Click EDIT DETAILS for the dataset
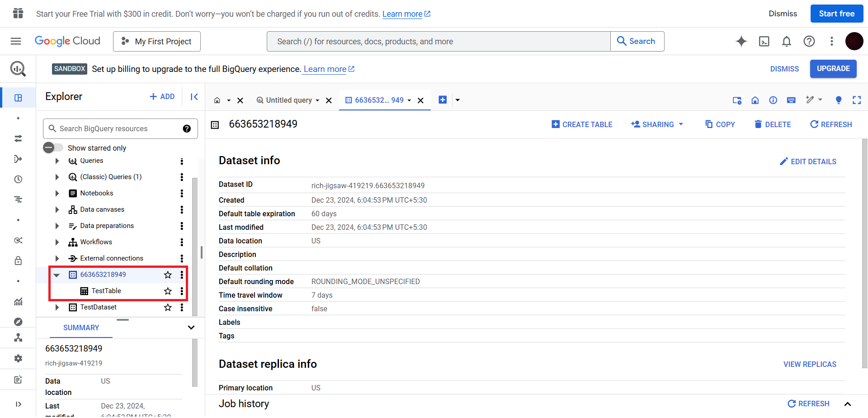This screenshot has width=868, height=418. (x=808, y=161)
